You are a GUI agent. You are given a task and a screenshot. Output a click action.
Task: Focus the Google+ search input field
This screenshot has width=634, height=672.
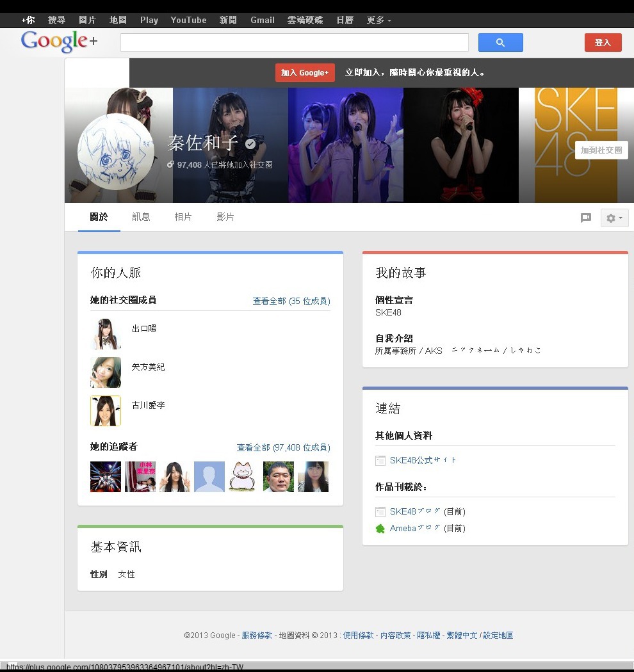point(294,42)
